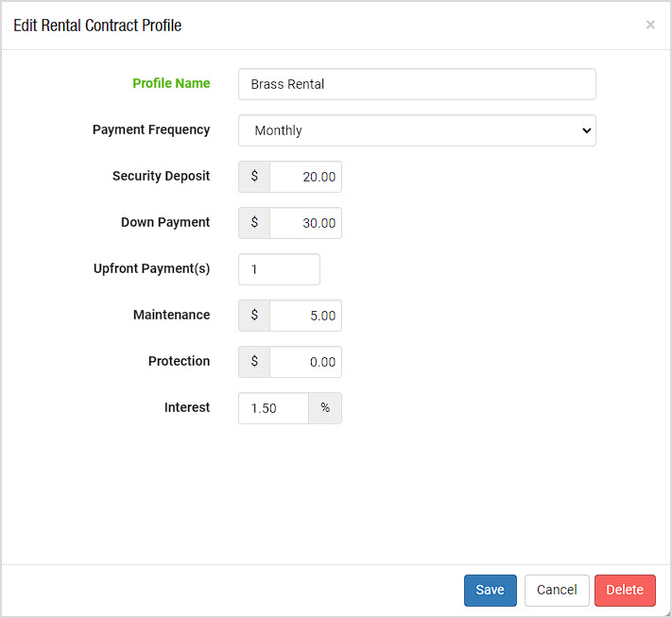Focus the Security Deposit amount field
Screen dimensions: 672x618
(305, 177)
